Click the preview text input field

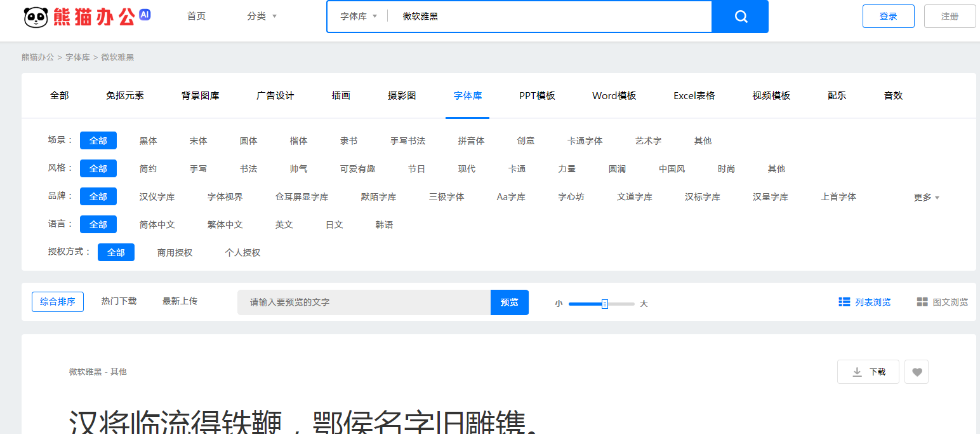pos(364,302)
